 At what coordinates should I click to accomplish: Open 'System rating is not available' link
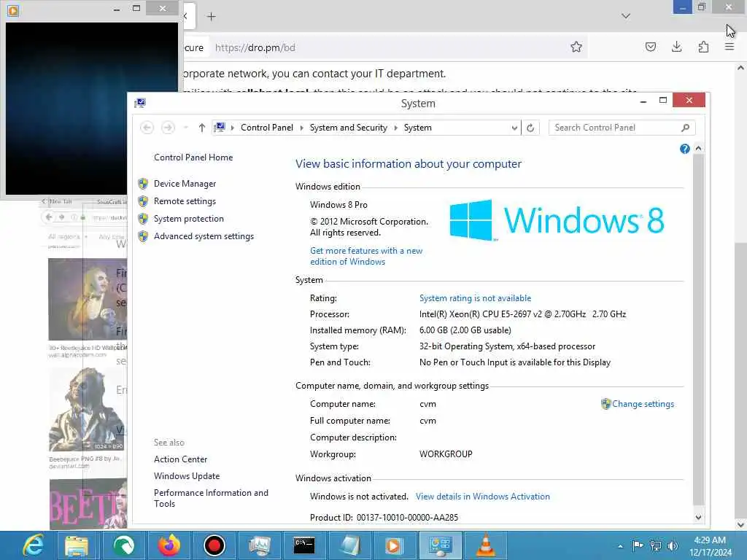point(475,298)
